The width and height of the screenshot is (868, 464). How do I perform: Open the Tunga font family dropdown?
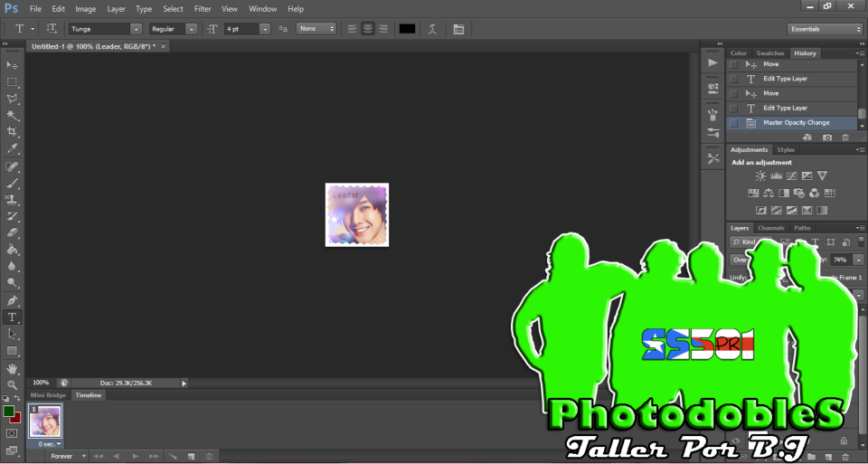point(137,29)
